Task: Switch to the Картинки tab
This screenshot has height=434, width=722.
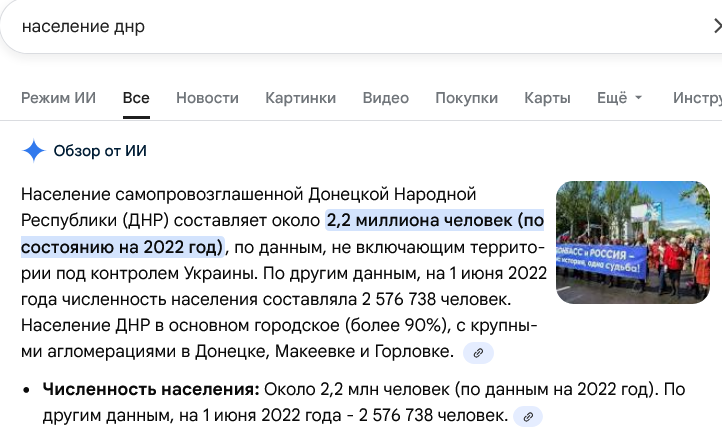Action: 300,98
